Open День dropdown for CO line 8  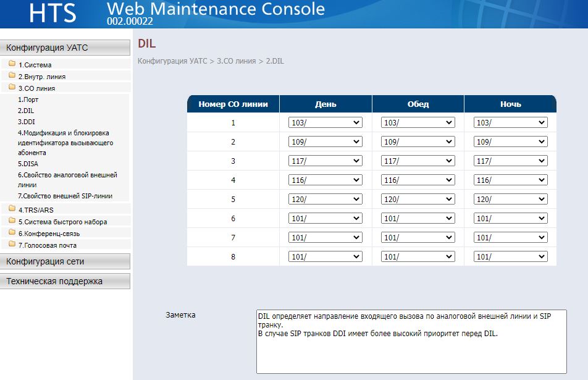coord(325,256)
